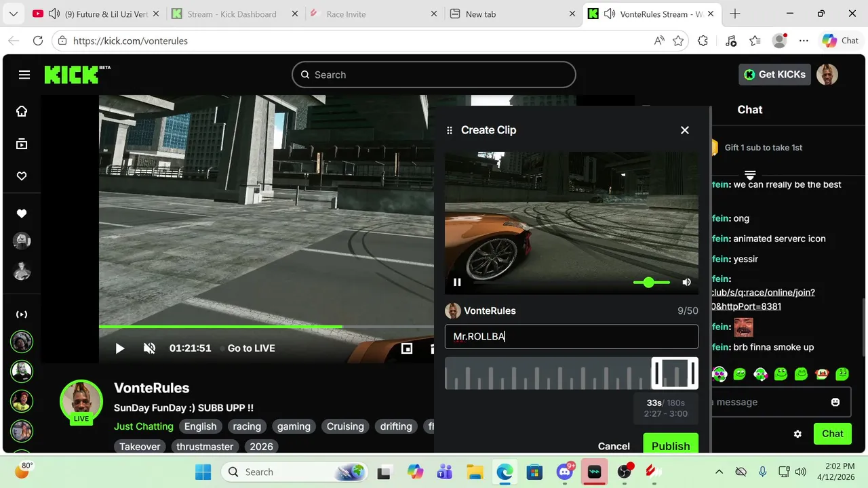Click Get KICKs button

(x=774, y=75)
